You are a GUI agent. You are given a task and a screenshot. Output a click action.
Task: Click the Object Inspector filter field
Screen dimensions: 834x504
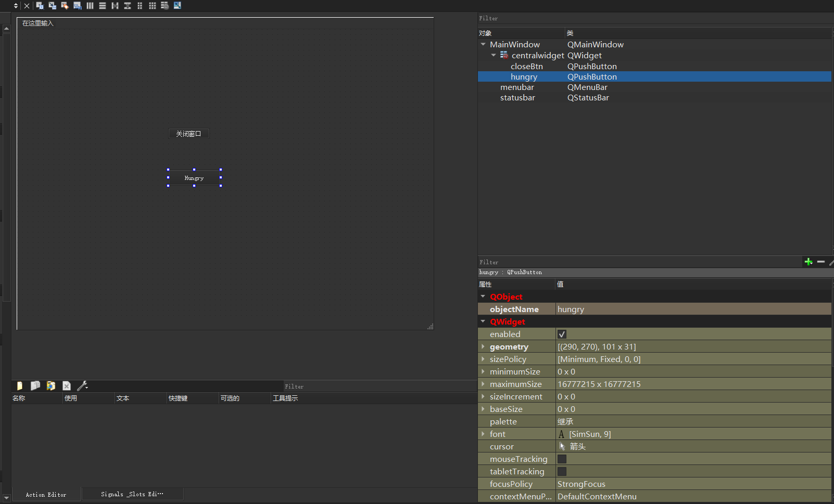coord(655,18)
